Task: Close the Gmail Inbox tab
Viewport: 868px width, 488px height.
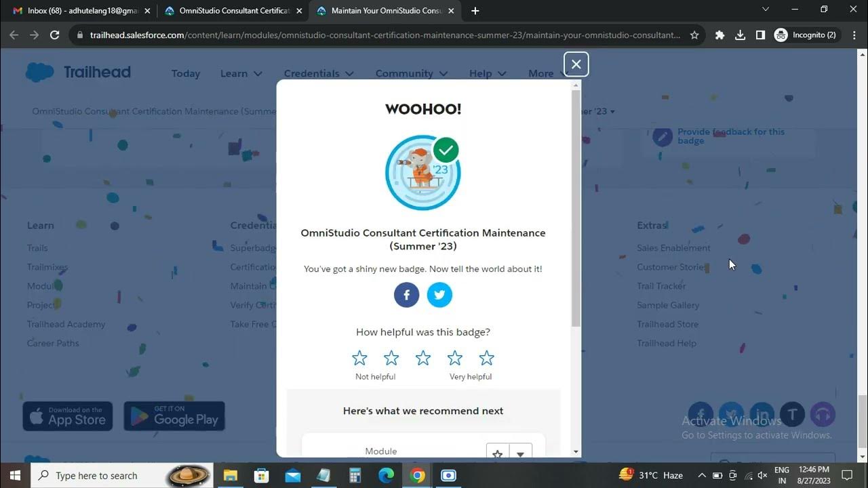Action: (147, 11)
